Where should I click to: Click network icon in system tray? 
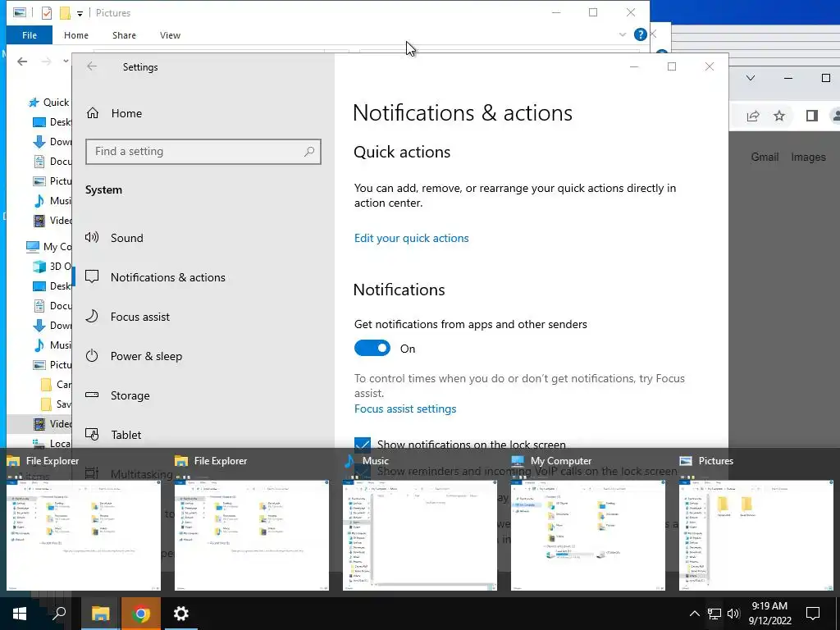714,614
